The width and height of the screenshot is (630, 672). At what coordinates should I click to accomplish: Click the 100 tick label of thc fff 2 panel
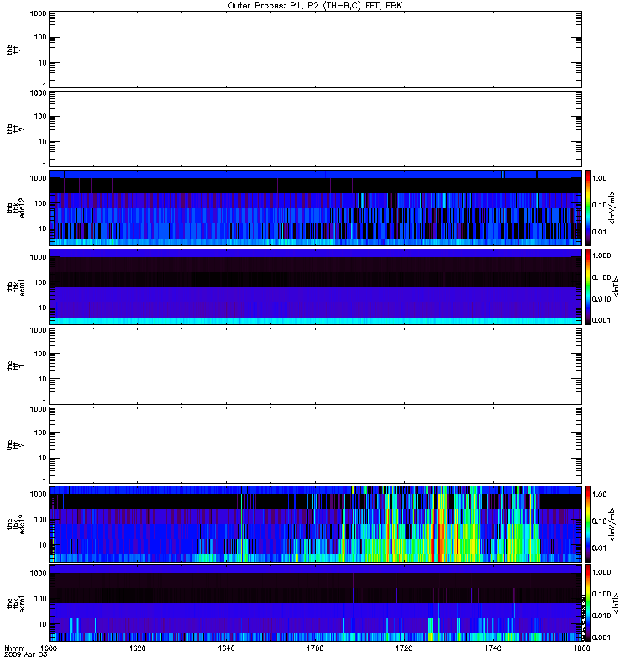pyautogui.click(x=40, y=433)
